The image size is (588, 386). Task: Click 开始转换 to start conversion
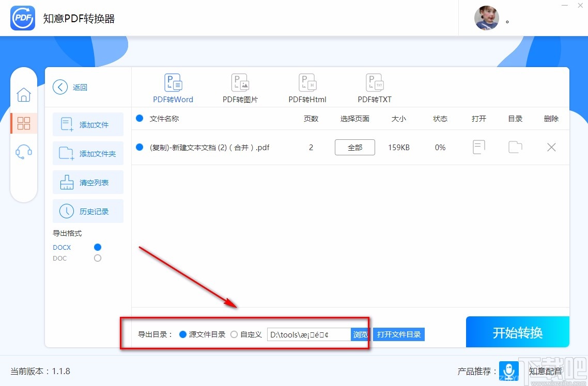(517, 332)
